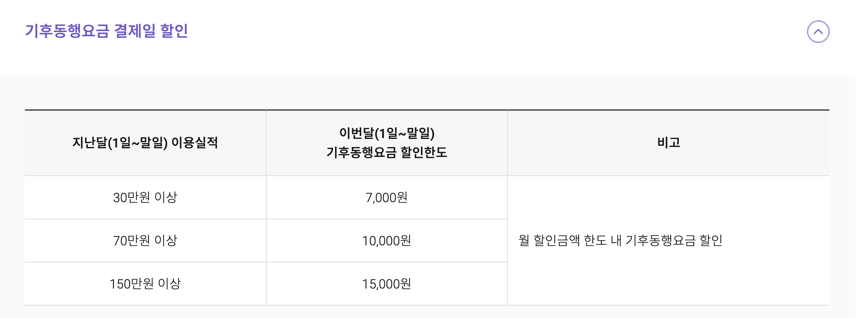868x318 pixels.
Task: Select the 150만원 이상 table cell
Action: coord(146,283)
